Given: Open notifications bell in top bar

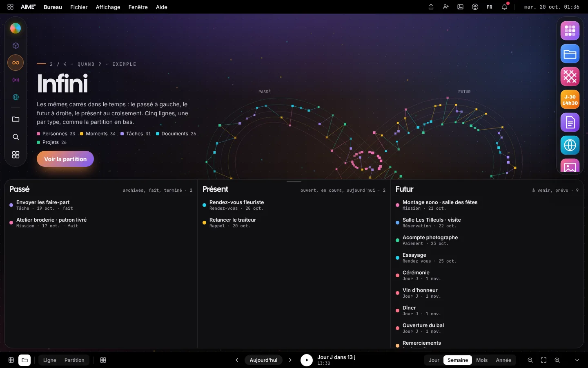Looking at the screenshot, I should (505, 7).
